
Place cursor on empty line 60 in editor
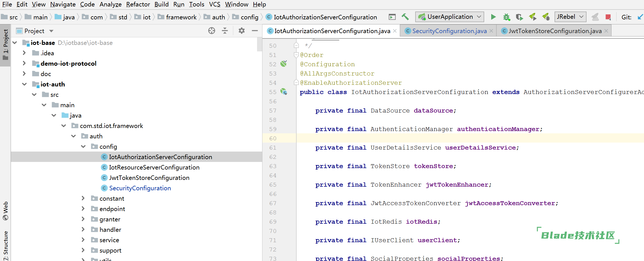(470, 138)
